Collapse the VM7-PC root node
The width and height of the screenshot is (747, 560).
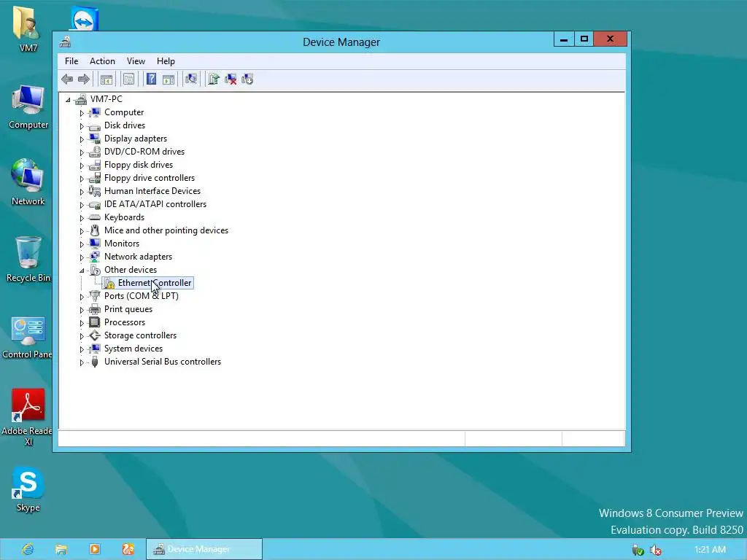pos(68,99)
